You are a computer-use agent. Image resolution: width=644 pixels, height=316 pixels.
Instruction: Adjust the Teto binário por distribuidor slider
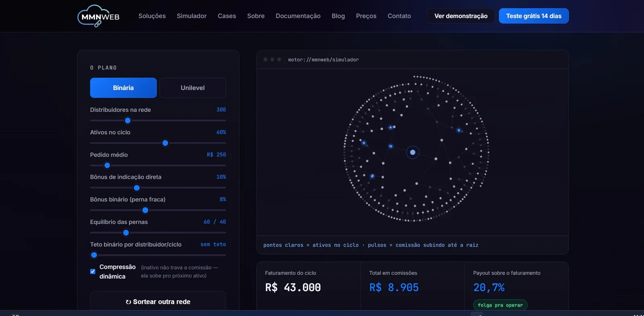point(158,255)
